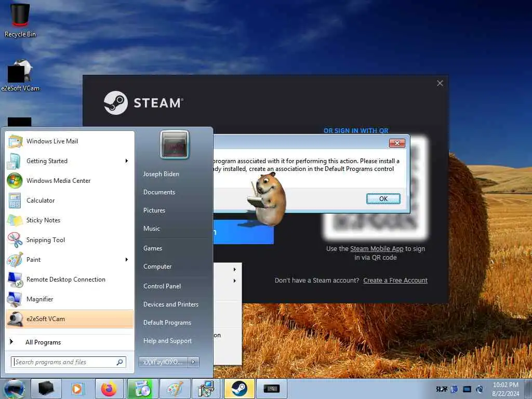
Task: Open Devices and Printers
Action: pyautogui.click(x=171, y=304)
